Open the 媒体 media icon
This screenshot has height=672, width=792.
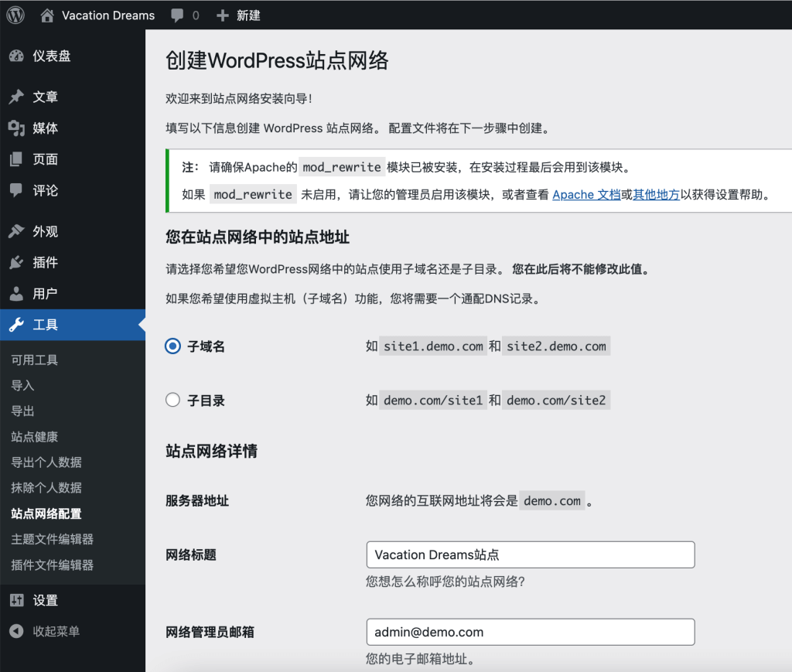pos(16,128)
